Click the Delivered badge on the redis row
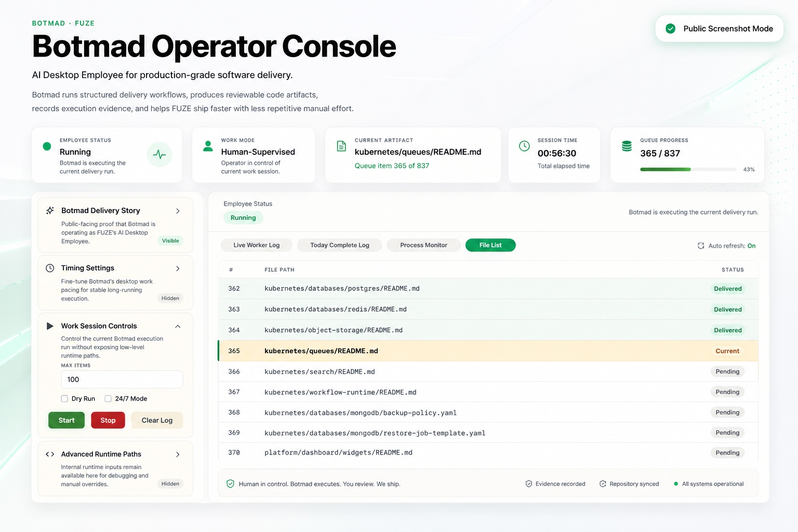The height and width of the screenshot is (532, 798). pyautogui.click(x=728, y=309)
